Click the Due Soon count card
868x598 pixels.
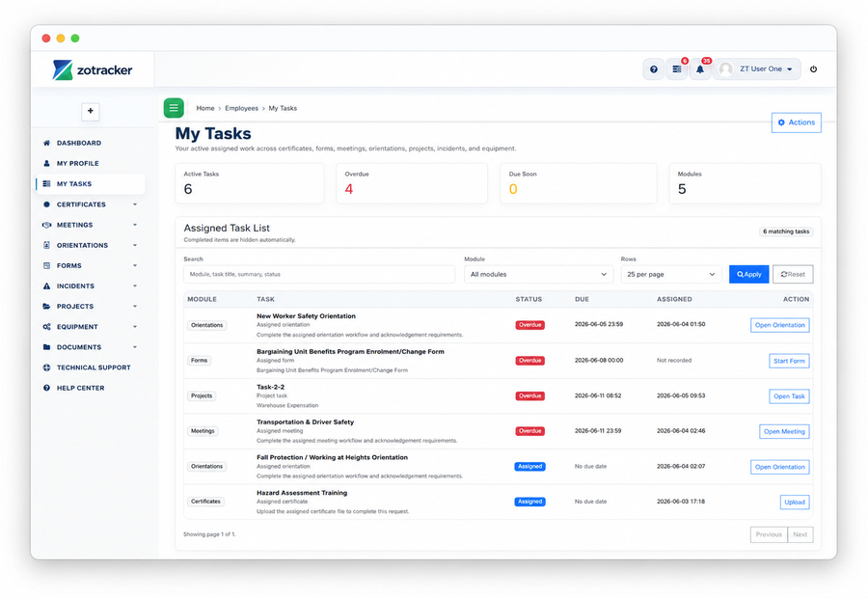(578, 183)
